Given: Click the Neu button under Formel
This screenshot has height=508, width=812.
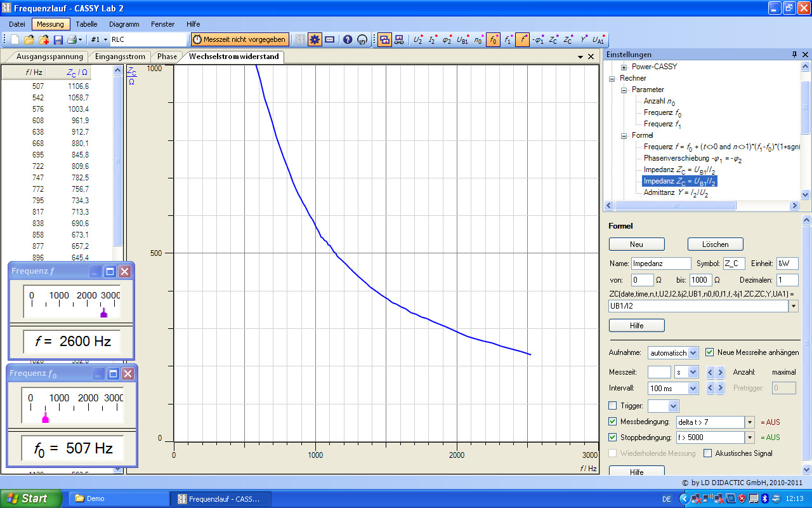Looking at the screenshot, I should [x=636, y=244].
